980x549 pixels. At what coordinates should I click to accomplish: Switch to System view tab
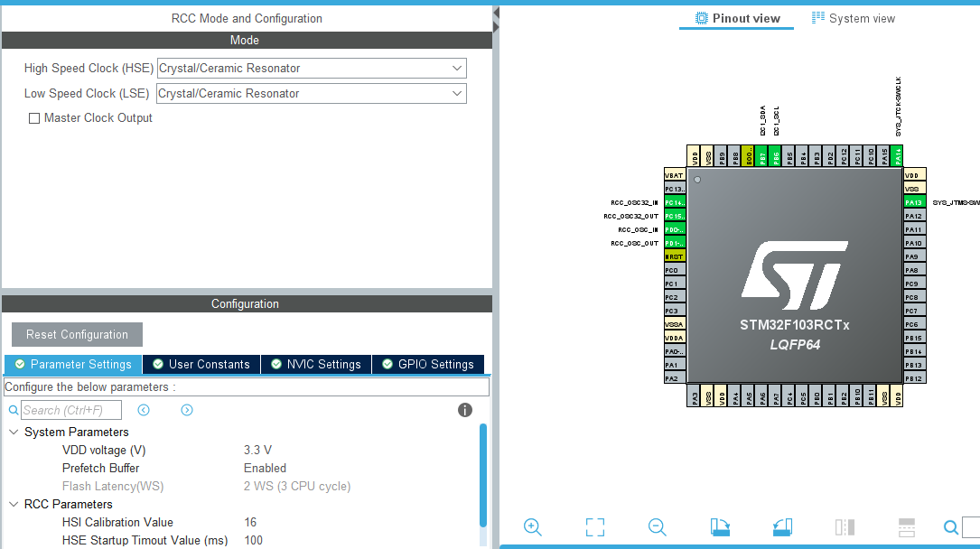coord(854,18)
